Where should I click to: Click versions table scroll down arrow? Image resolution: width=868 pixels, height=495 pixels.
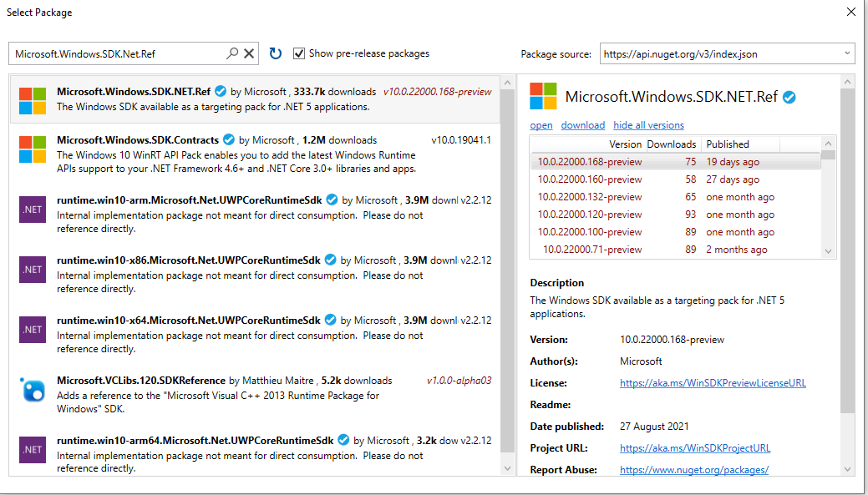[828, 251]
